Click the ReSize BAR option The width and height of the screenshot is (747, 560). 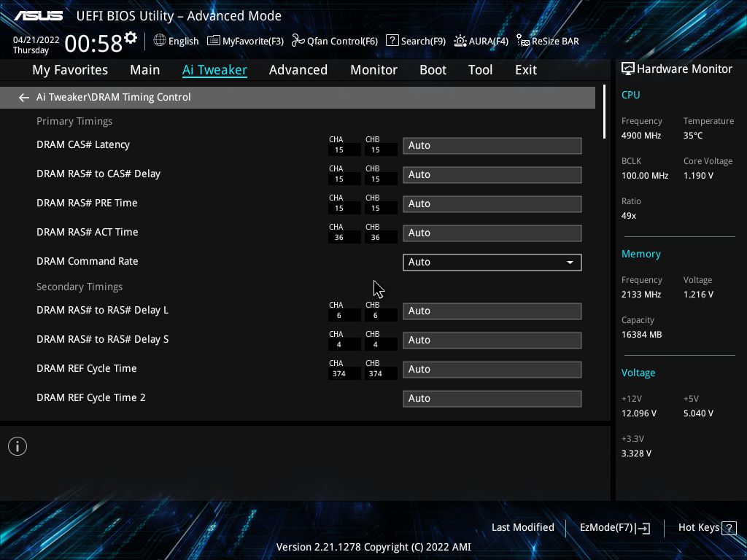click(x=548, y=41)
